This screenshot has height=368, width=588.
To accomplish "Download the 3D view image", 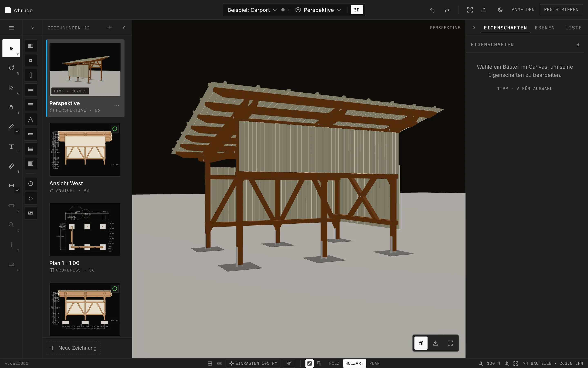I will click(436, 343).
